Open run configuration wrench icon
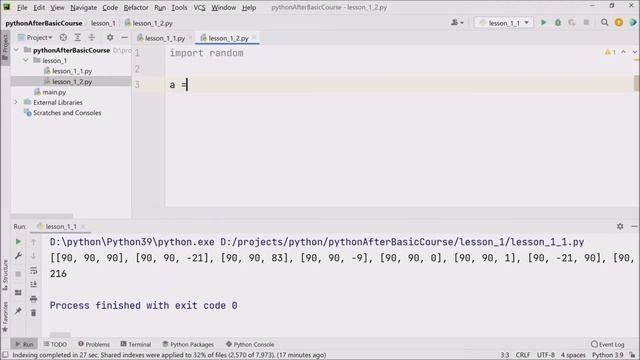 pos(18,256)
